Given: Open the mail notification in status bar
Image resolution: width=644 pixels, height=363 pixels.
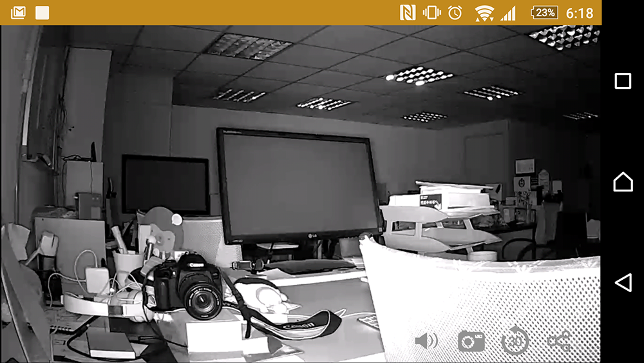Looking at the screenshot, I should click(x=18, y=13).
